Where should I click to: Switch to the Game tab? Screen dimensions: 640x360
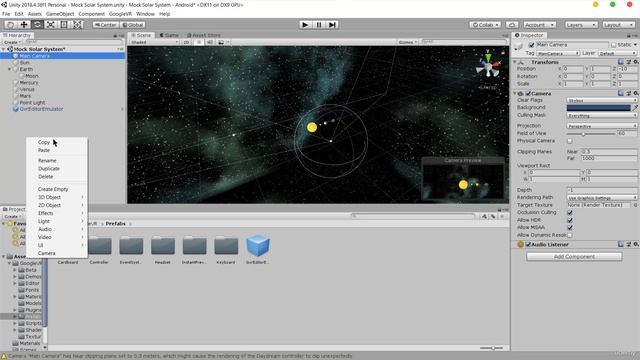point(169,35)
